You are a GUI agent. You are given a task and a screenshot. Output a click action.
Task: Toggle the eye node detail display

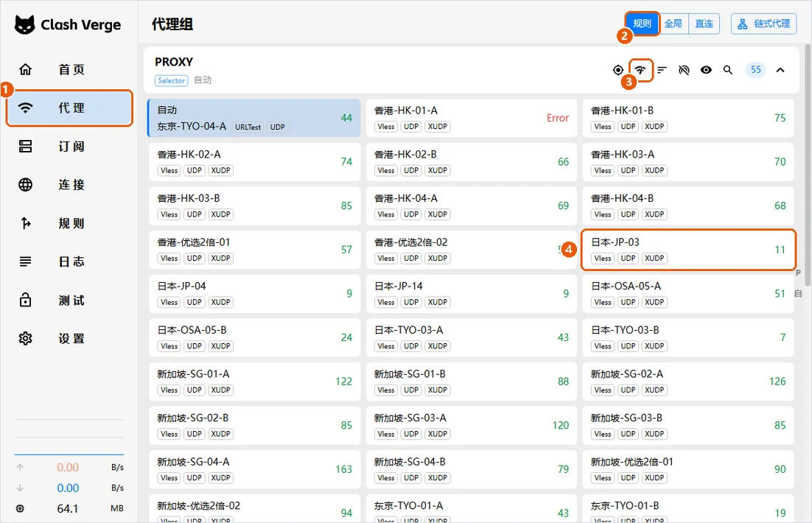(x=706, y=70)
